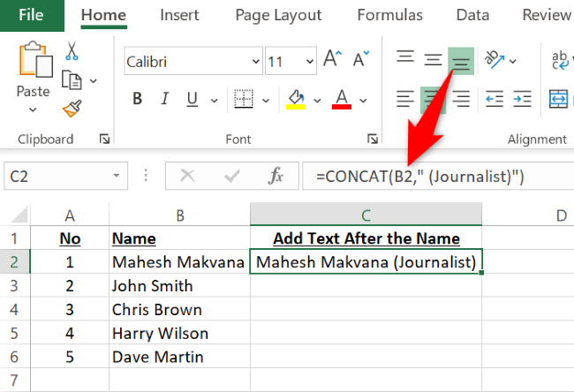Confirm formula entry with checkmark

[232, 176]
